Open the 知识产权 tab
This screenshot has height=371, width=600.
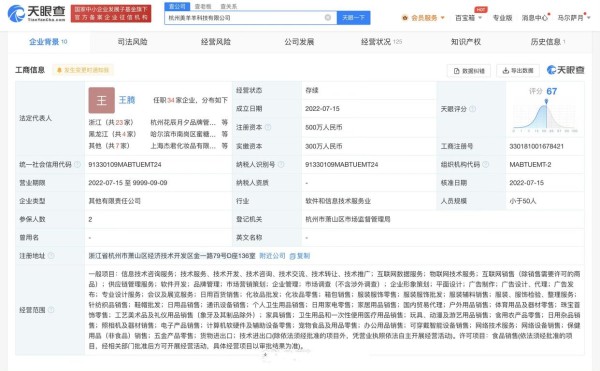point(465,42)
